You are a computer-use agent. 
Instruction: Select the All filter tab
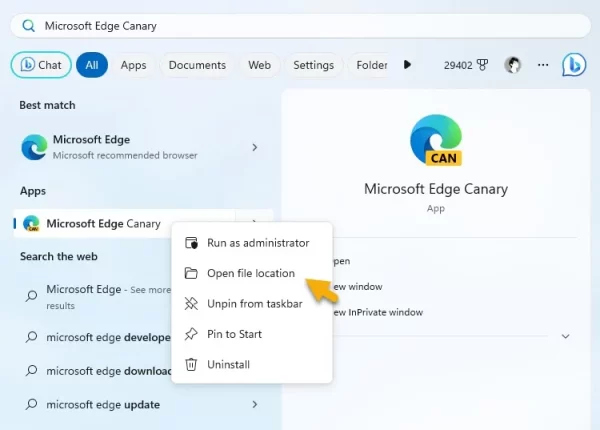coord(92,65)
